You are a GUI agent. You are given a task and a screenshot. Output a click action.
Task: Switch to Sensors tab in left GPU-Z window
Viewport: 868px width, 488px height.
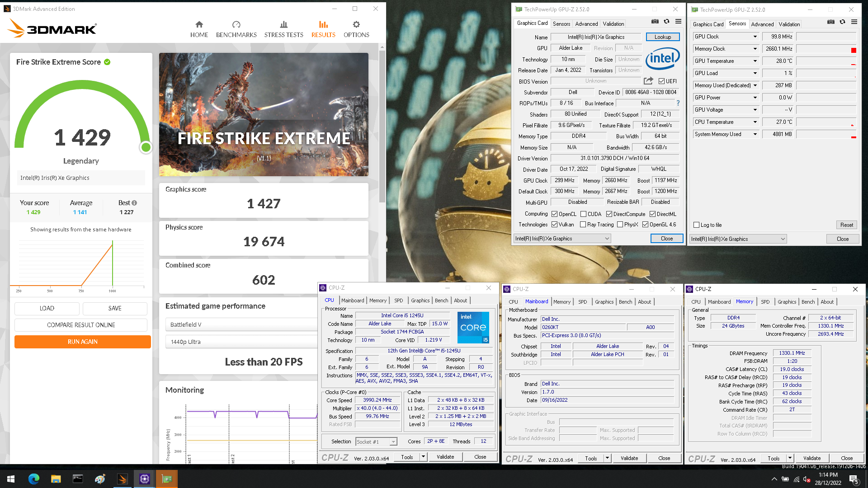(561, 24)
